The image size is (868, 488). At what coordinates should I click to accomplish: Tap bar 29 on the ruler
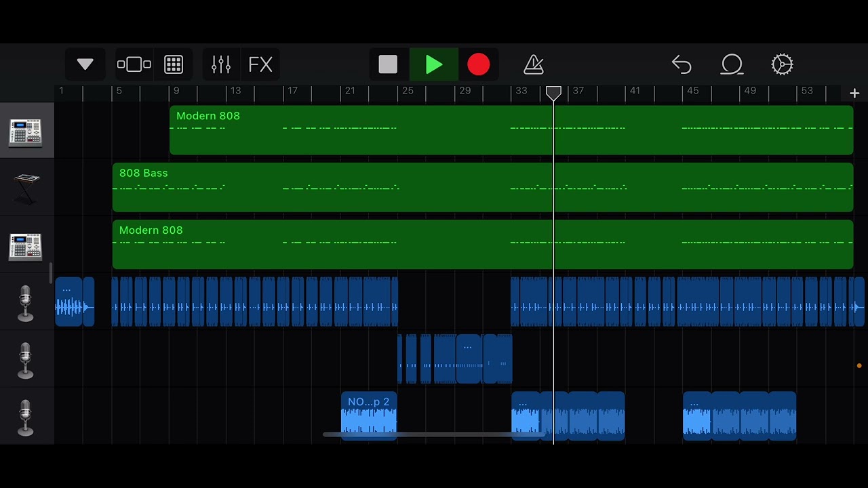tap(465, 91)
